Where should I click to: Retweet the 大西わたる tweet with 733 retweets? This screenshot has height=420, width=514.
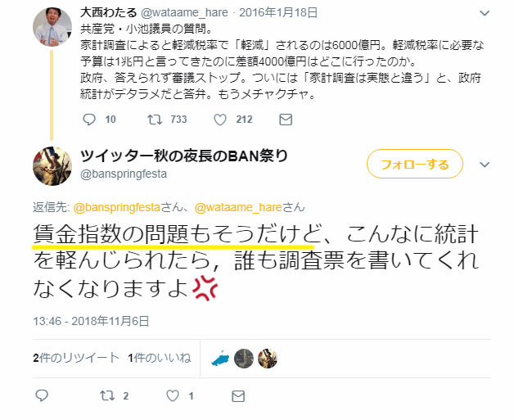pos(155,120)
